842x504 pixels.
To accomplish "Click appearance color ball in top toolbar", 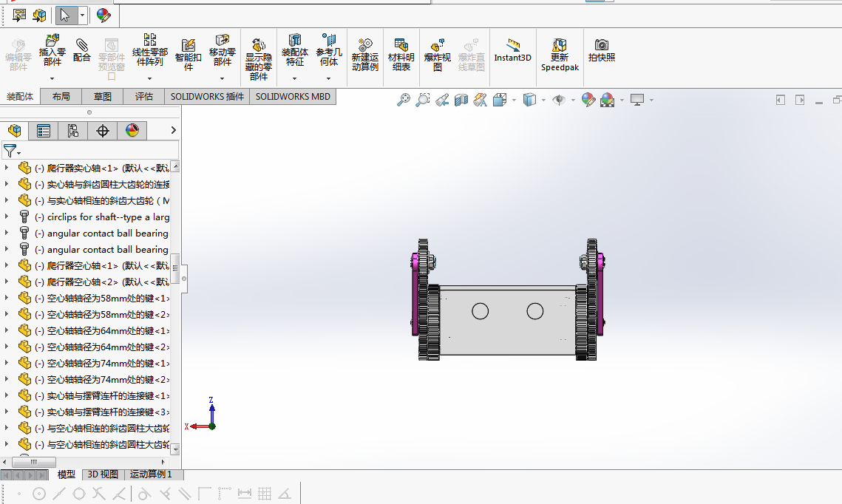I will point(103,16).
